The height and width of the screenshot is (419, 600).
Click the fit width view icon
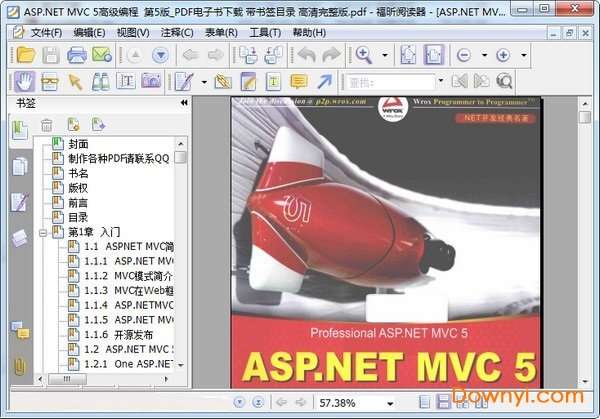(434, 55)
